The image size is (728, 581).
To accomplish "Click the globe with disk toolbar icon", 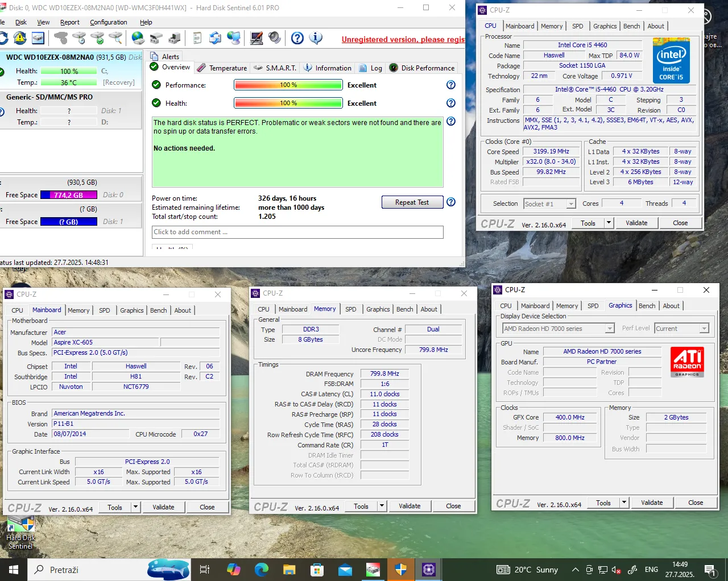I will click(x=138, y=38).
